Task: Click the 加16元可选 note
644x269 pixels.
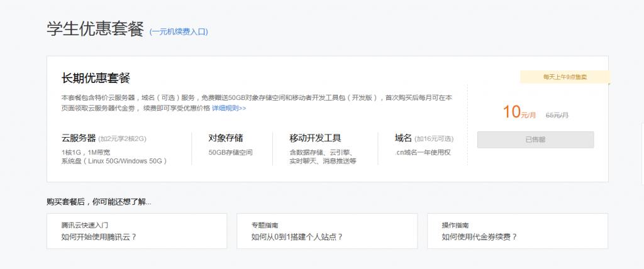Action: click(x=434, y=139)
